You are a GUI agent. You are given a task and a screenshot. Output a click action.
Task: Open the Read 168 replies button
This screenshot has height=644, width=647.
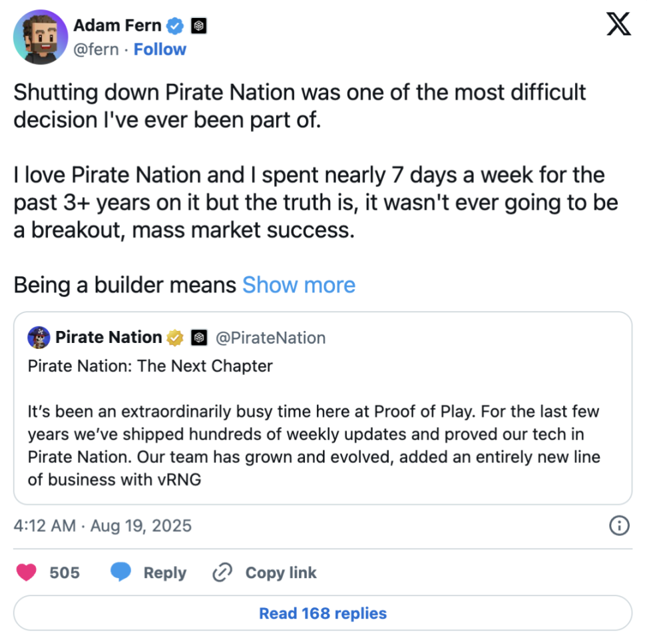[x=323, y=613]
